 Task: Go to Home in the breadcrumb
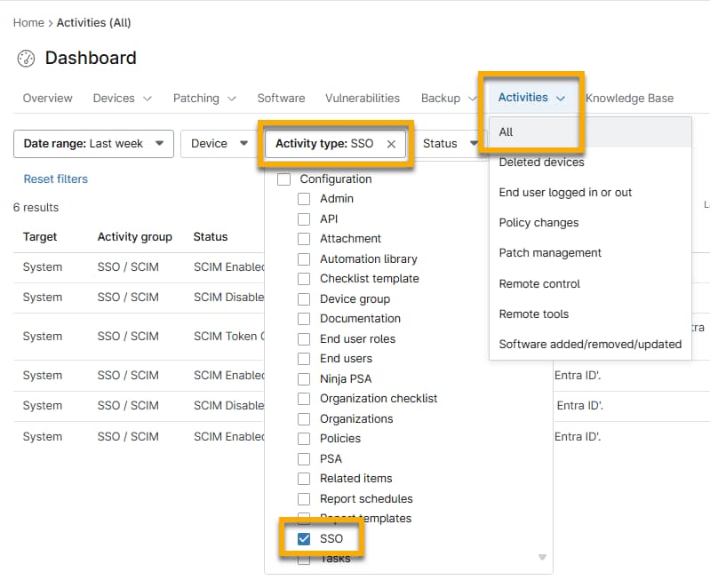[28, 22]
